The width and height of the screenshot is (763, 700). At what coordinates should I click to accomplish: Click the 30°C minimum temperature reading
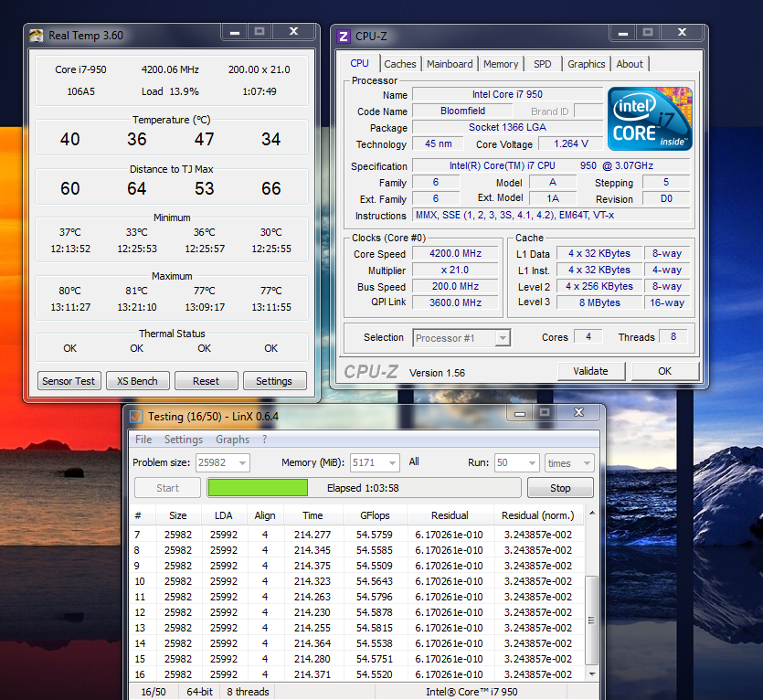click(x=271, y=233)
